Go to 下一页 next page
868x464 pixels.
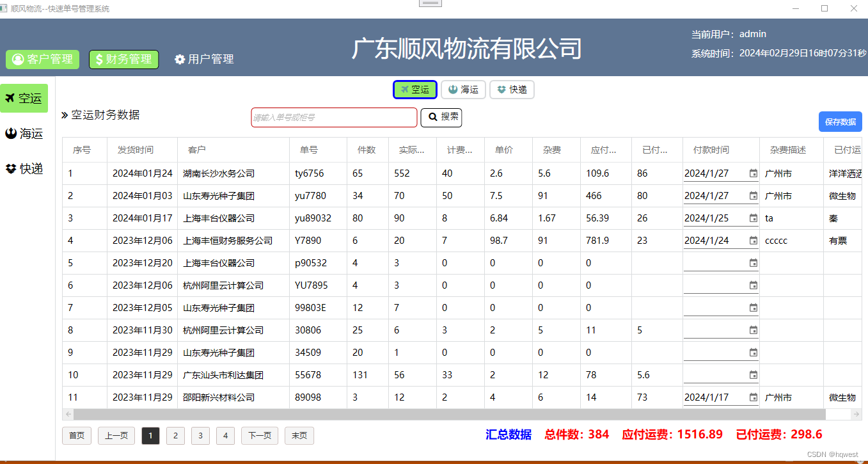point(259,436)
